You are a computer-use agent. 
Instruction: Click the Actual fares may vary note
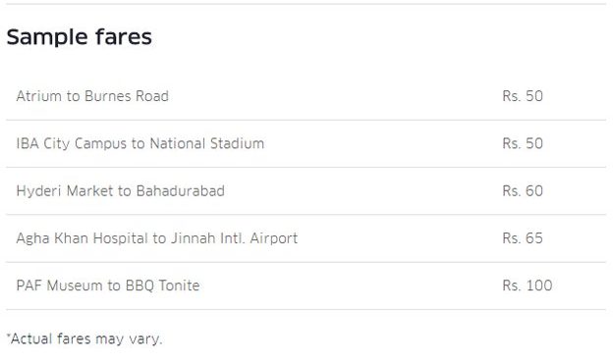[84, 338]
